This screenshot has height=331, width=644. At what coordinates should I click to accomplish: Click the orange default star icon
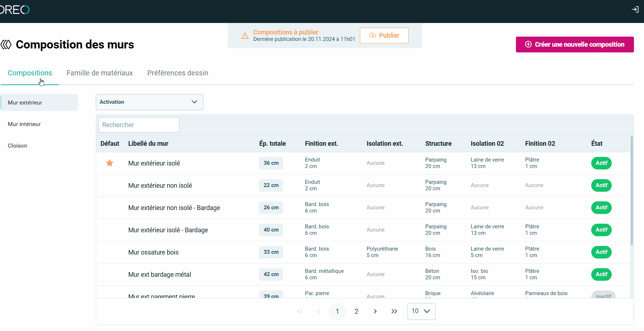click(x=110, y=163)
